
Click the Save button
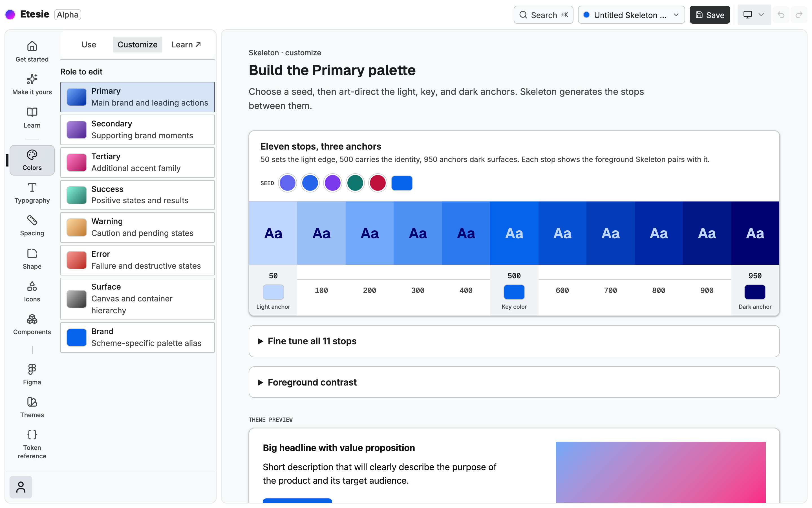pyautogui.click(x=710, y=15)
